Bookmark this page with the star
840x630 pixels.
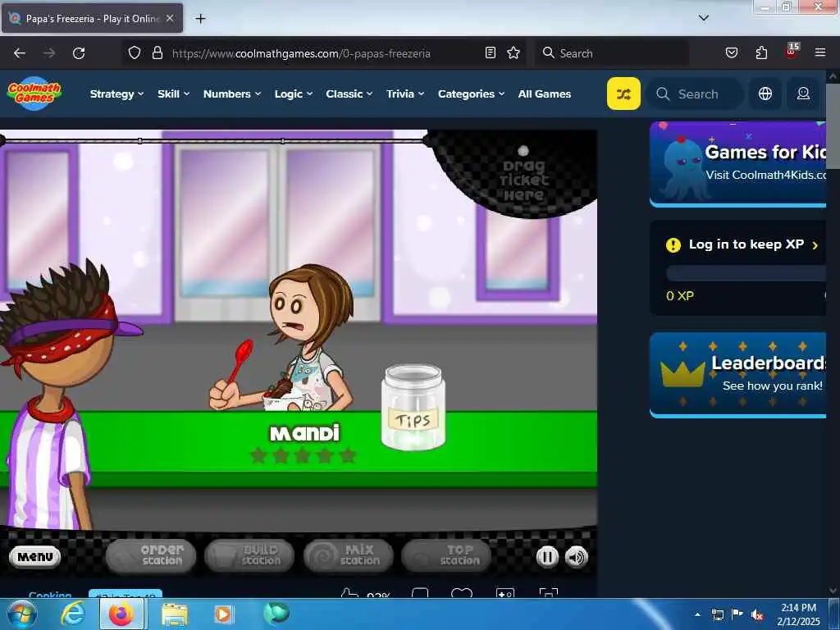[514, 52]
